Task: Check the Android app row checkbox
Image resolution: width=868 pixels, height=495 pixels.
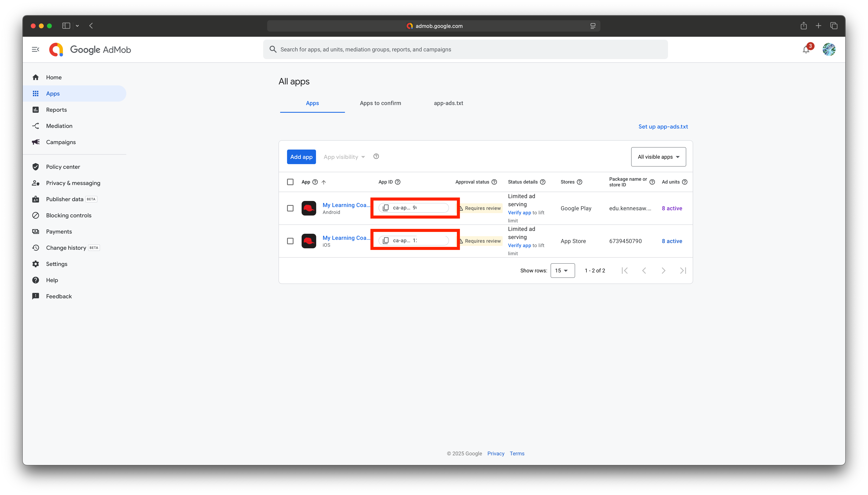Action: tap(290, 208)
